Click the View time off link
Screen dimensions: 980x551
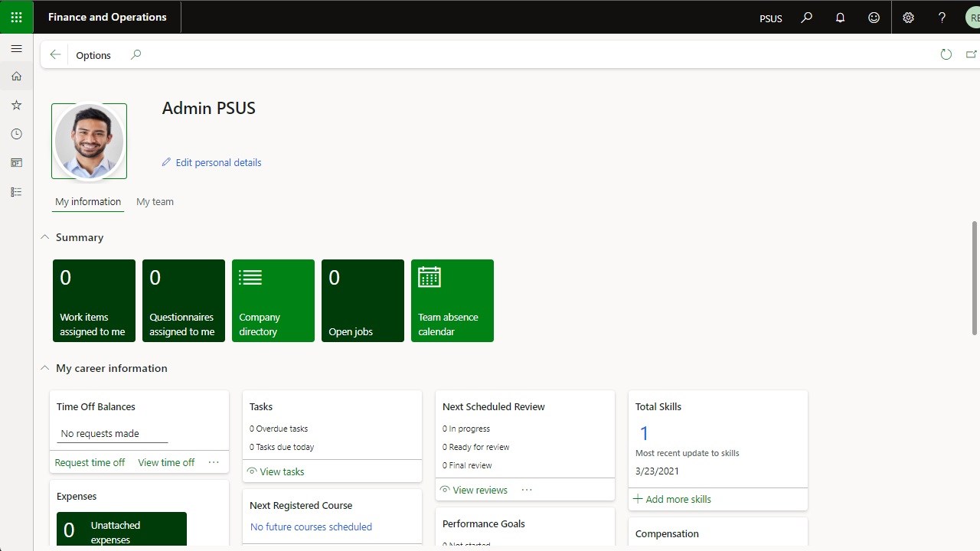click(x=166, y=462)
